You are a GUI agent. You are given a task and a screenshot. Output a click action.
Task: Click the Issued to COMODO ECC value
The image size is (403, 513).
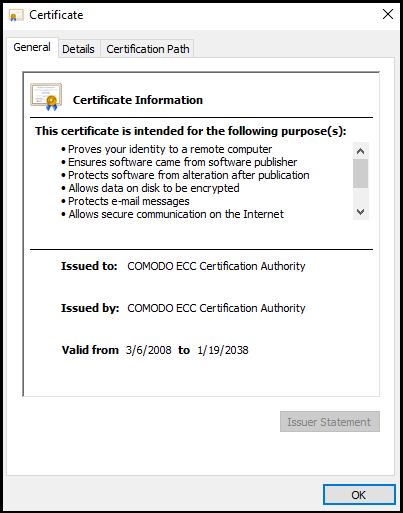pyautogui.click(x=216, y=266)
